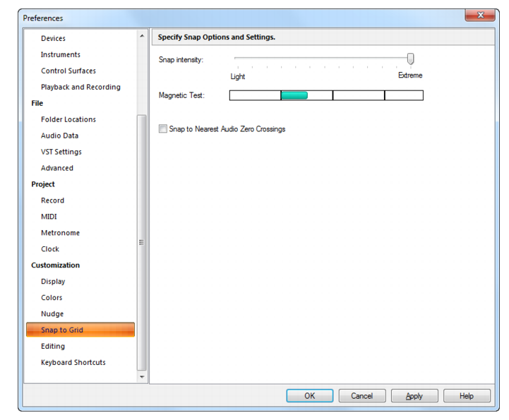Screen dimensions: 509x420
Task: Click the category list scroll down arrow
Action: (142, 377)
